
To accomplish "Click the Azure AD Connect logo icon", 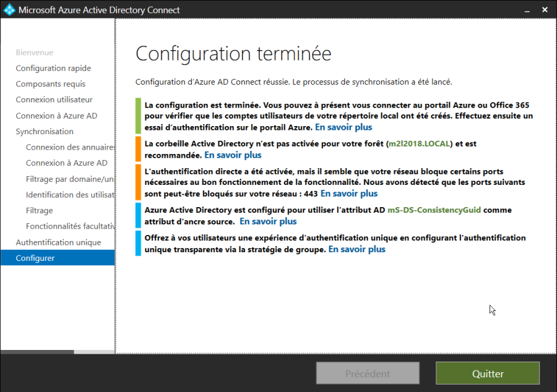I will click(x=9, y=9).
